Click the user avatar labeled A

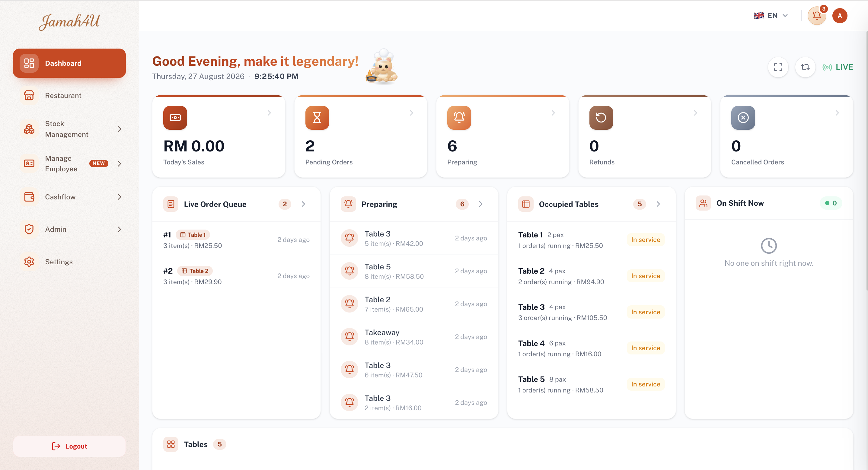pyautogui.click(x=839, y=15)
